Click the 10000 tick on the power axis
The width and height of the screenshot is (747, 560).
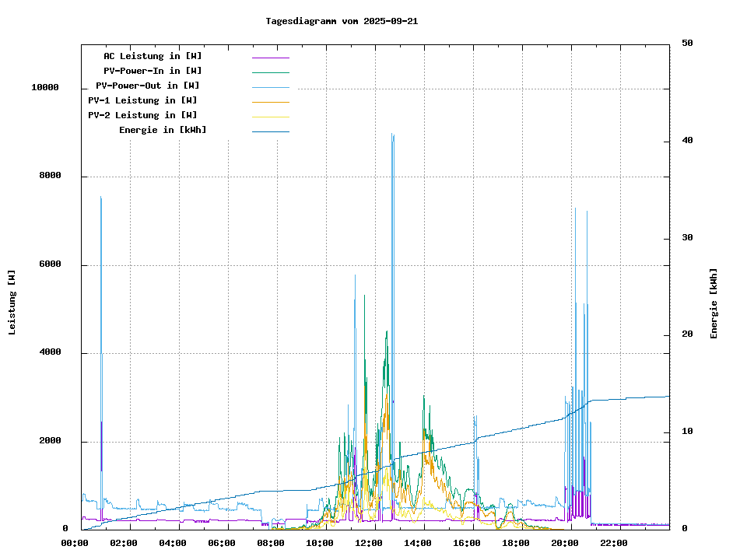point(44,88)
